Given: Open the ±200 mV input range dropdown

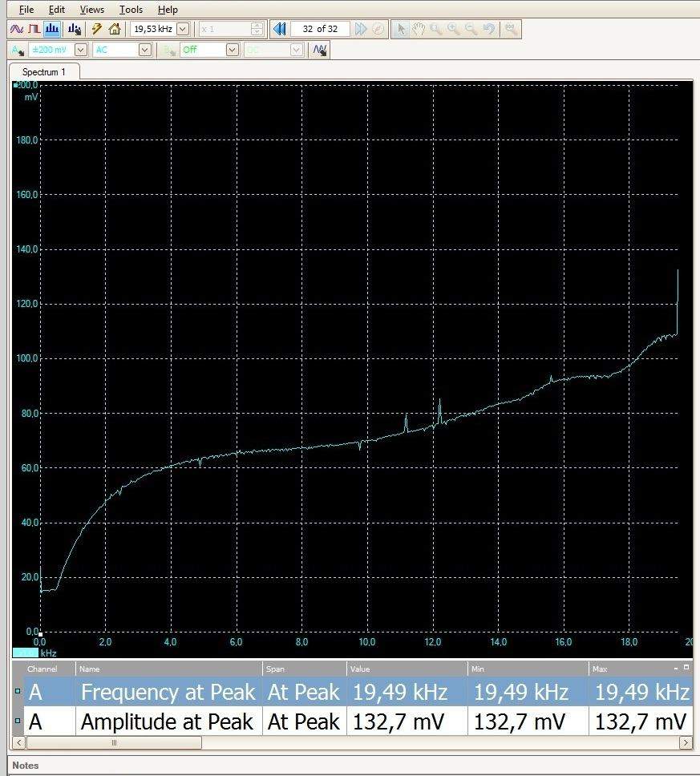Looking at the screenshot, I should click(x=80, y=50).
